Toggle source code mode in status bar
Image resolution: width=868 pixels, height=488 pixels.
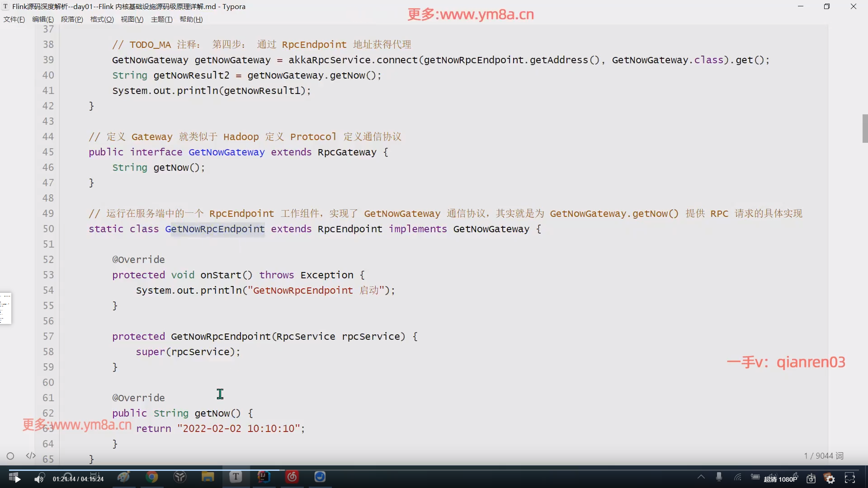pos(31,455)
